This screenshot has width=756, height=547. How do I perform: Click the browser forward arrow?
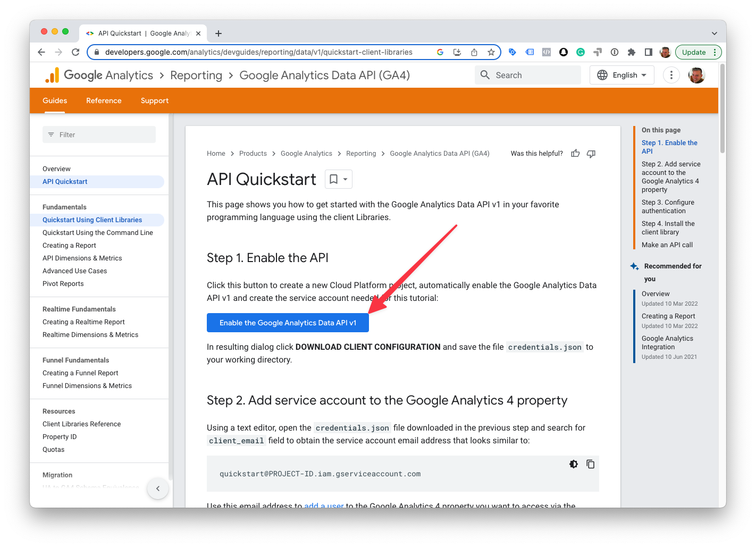pos(58,52)
